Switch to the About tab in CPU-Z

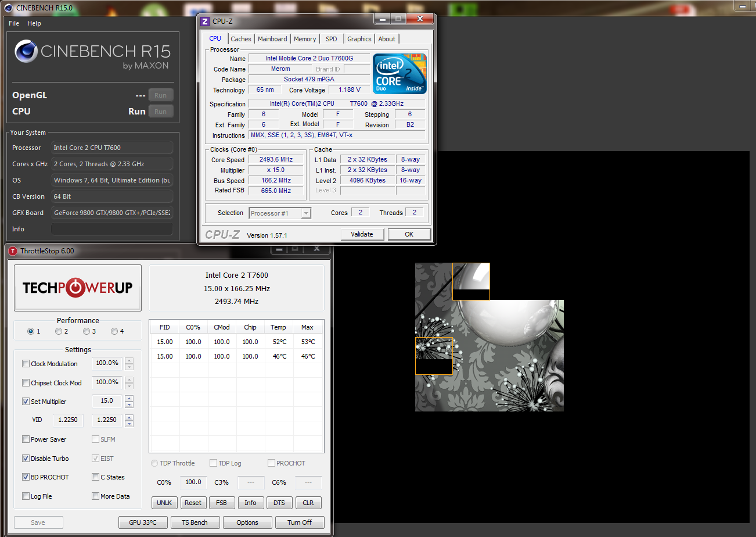point(387,39)
